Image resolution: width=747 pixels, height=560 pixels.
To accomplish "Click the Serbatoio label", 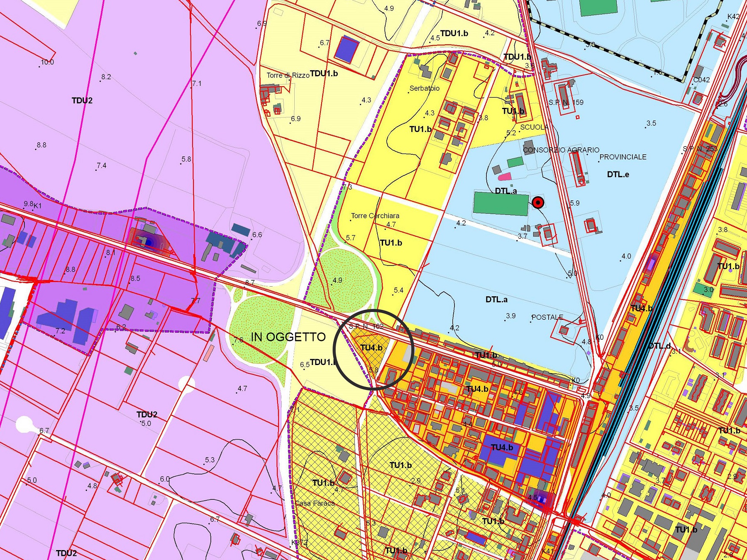I will (425, 88).
